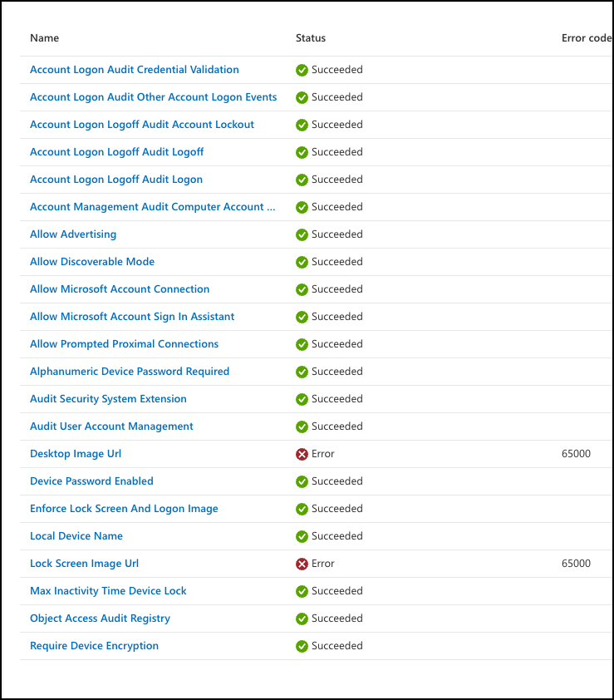
Task: Open Alphanumeric Device Password Required link
Action: tap(130, 372)
